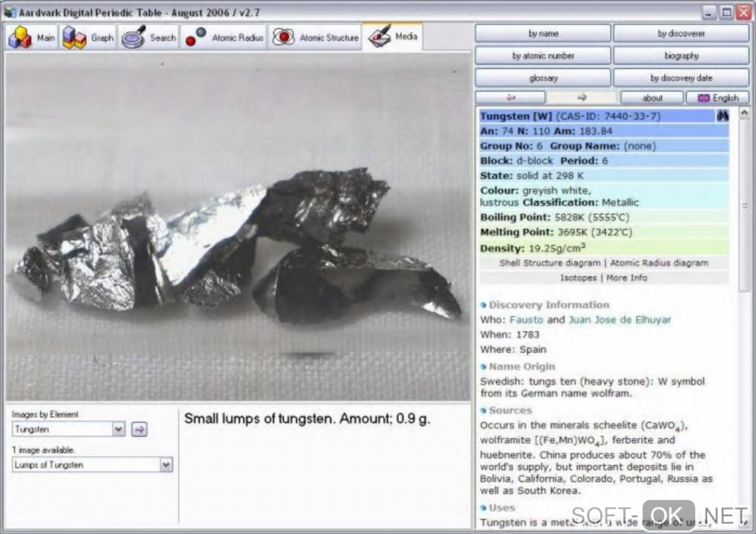The image size is (756, 534).
Task: Minimize the Aardvark Periodic Table window
Action: click(x=708, y=13)
